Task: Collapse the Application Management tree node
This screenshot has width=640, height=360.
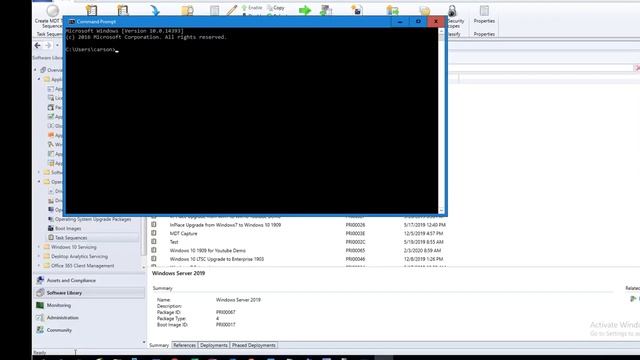Action: [39, 79]
